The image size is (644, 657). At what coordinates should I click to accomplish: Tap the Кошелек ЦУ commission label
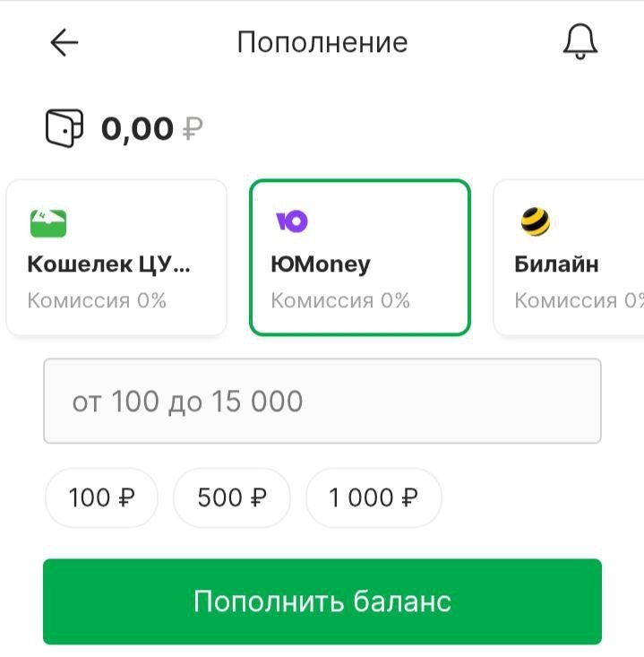point(97,300)
